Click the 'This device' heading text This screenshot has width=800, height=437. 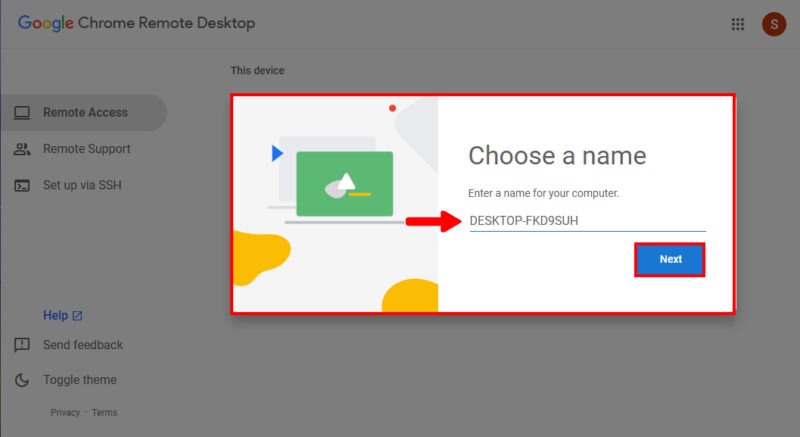(x=257, y=70)
